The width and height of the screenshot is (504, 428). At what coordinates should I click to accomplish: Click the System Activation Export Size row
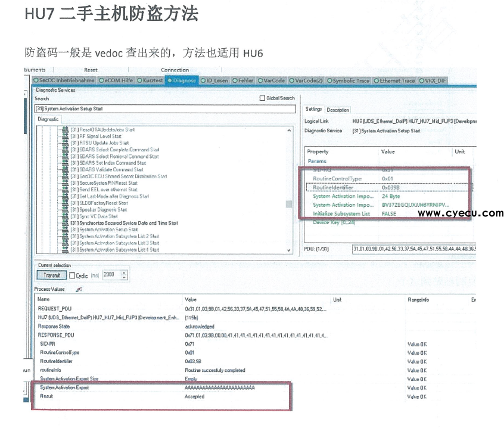point(254,379)
